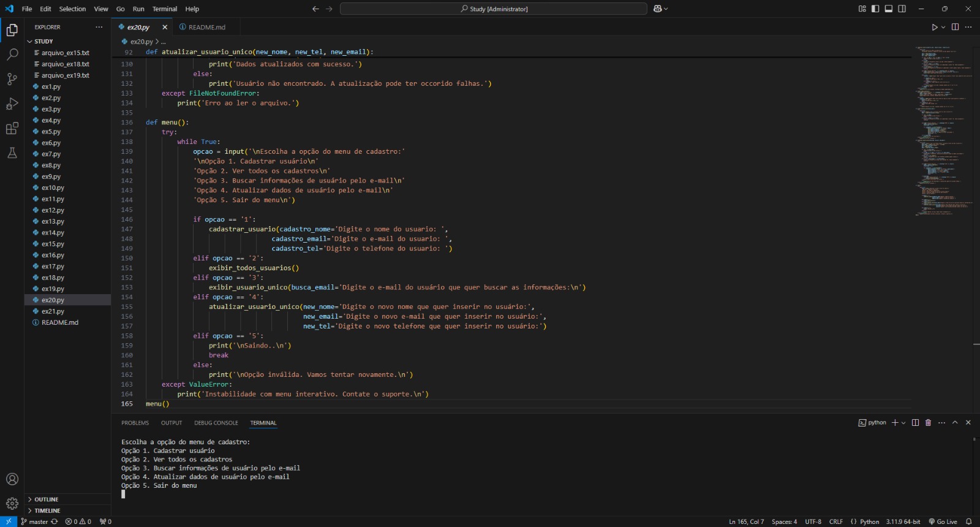Toggle the primary sidebar layout button
Screen dimensions: 980x527
pos(875,9)
